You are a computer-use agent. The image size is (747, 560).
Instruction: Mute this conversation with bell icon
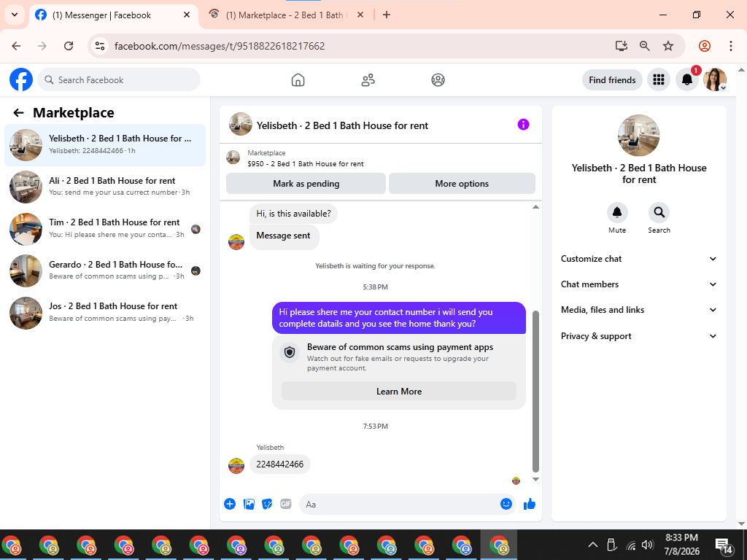pyautogui.click(x=617, y=212)
